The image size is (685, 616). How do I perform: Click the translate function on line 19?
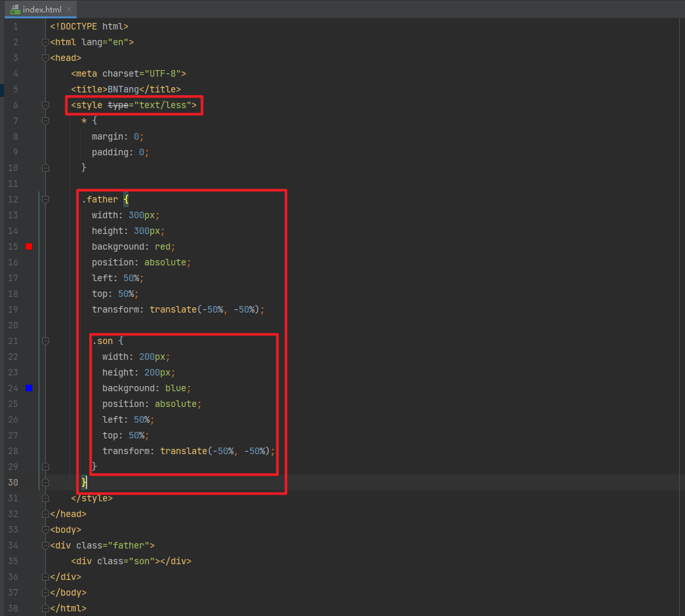tap(173, 309)
